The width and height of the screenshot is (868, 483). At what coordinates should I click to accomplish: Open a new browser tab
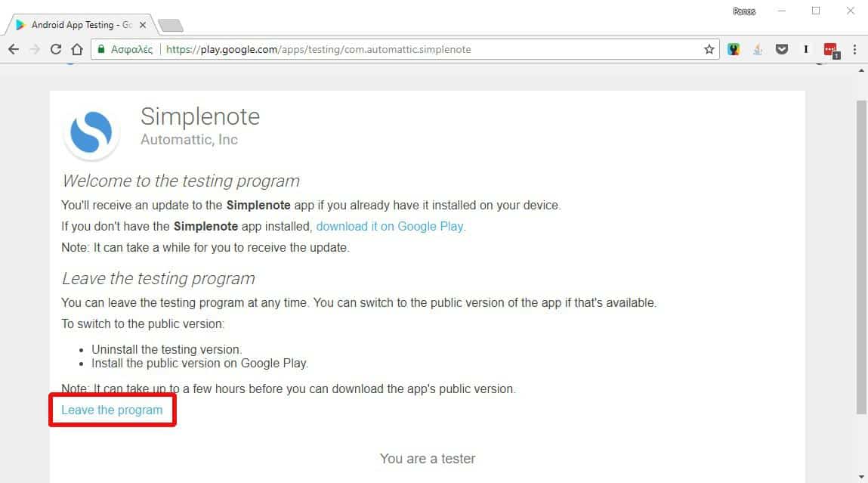pyautogui.click(x=171, y=25)
